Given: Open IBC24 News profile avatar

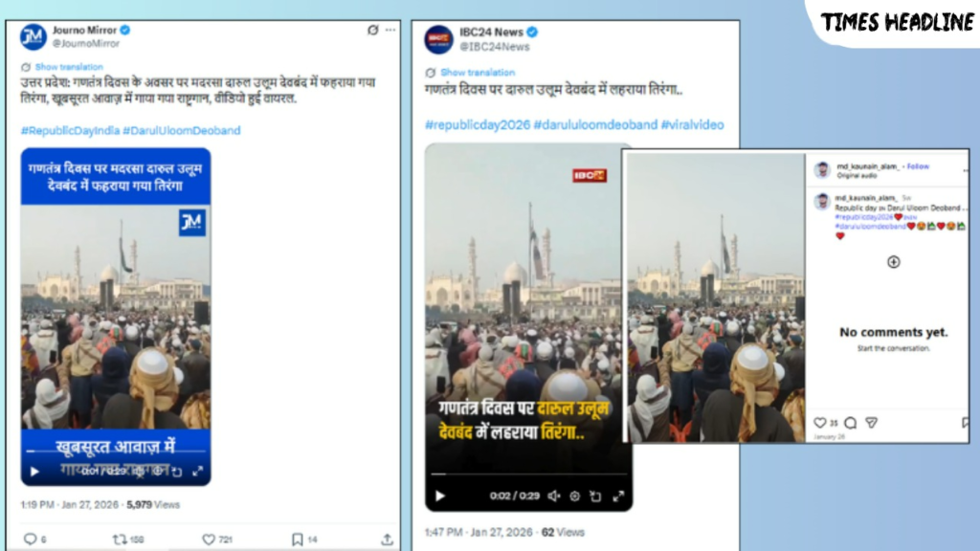Looking at the screenshot, I should [x=438, y=39].
